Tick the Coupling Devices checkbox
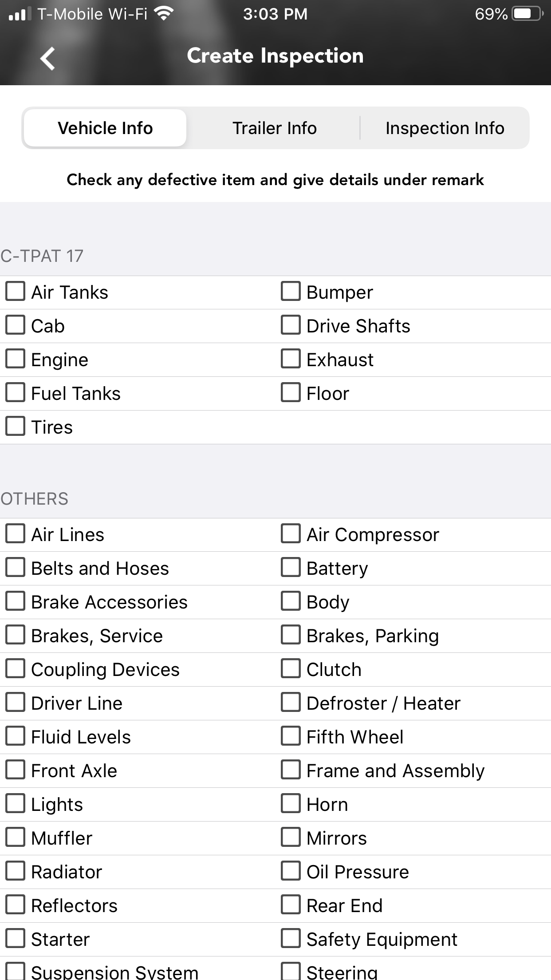 16,669
